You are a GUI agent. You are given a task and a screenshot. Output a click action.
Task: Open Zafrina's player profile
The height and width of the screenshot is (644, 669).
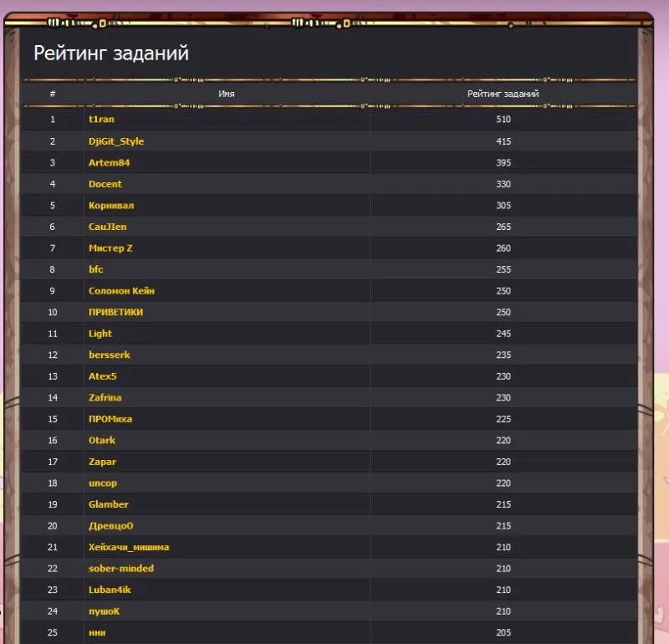(x=105, y=397)
